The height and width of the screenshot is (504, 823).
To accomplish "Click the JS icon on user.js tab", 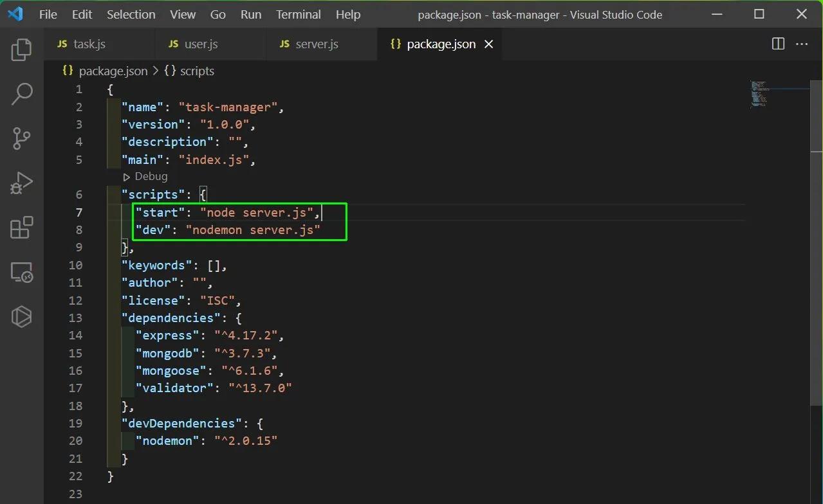I will click(x=174, y=44).
